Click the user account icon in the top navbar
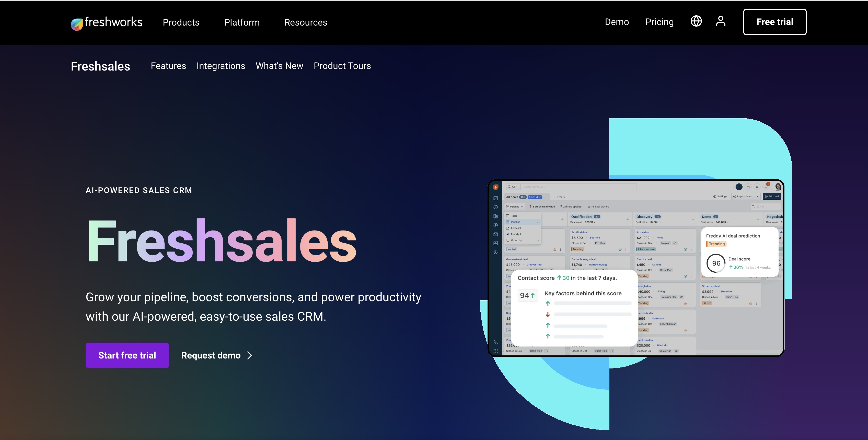 (721, 21)
